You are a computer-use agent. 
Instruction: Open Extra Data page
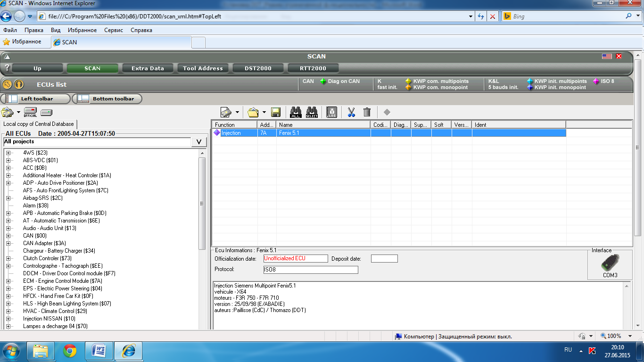[148, 68]
